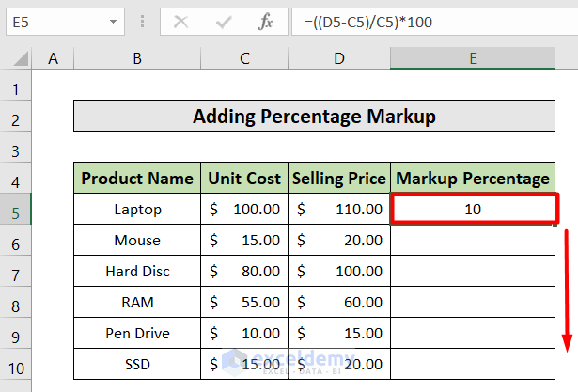
Task: Select column C header
Action: (244, 59)
